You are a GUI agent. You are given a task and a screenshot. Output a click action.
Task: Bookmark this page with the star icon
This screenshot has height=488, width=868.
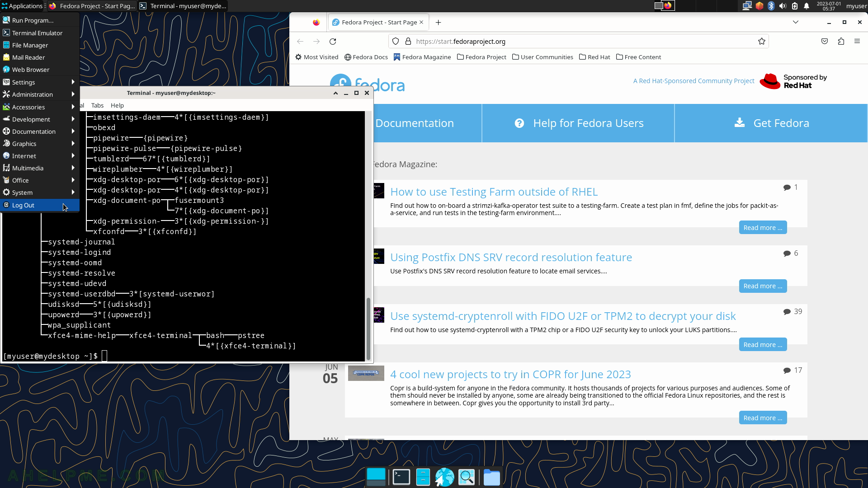pos(762,42)
